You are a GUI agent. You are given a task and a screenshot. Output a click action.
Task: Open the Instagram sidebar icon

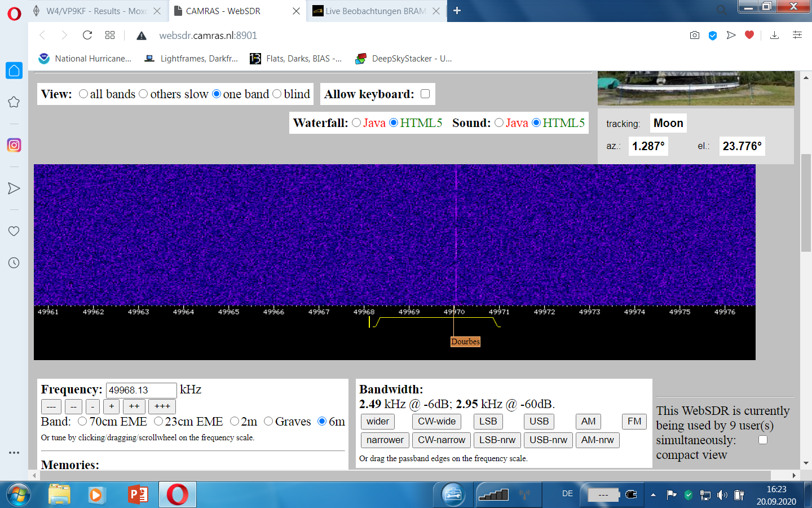pyautogui.click(x=14, y=145)
